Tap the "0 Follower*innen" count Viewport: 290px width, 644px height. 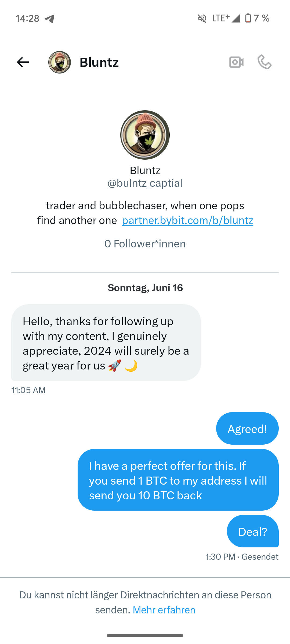[x=145, y=244]
